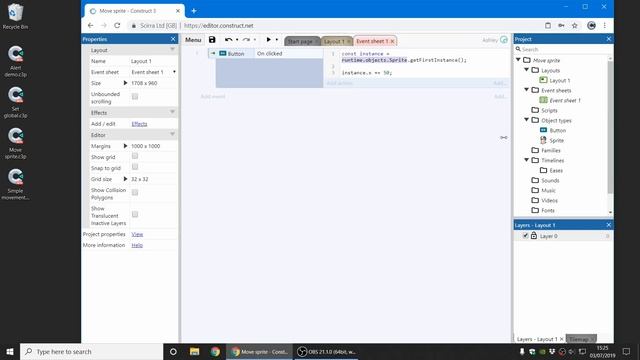Redo the last undone action
Screen dimensions: 640x360
tap(246, 40)
